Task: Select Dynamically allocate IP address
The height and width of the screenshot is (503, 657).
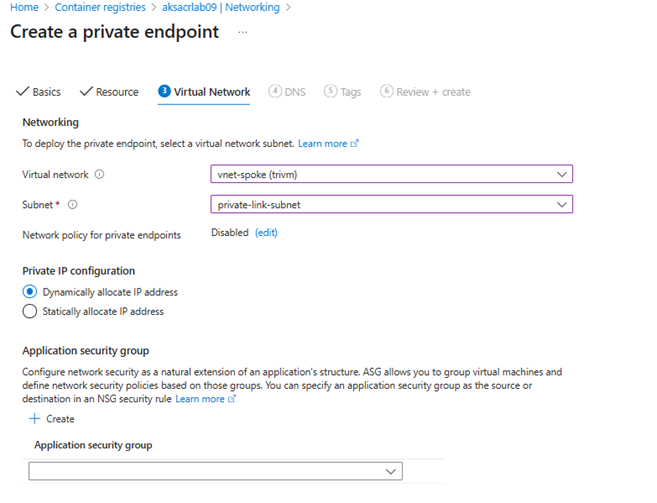Action: (30, 292)
